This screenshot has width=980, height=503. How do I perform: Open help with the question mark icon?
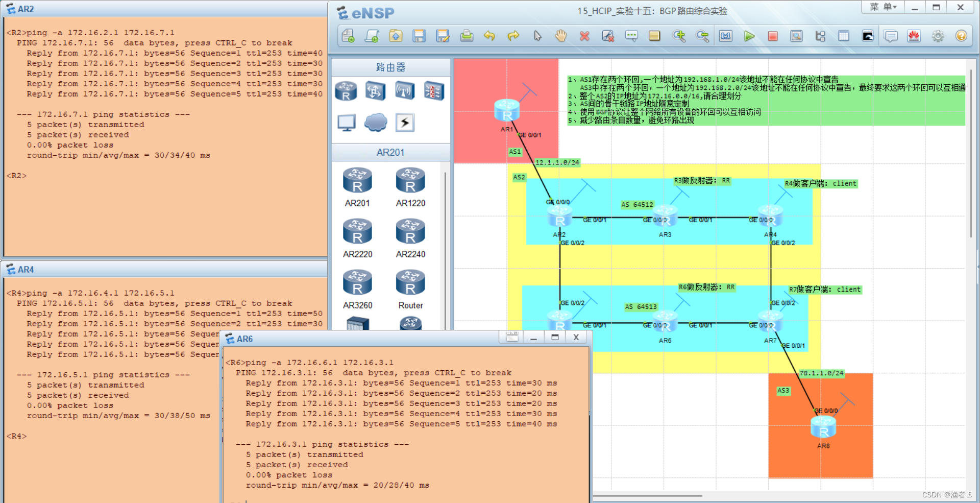(961, 36)
